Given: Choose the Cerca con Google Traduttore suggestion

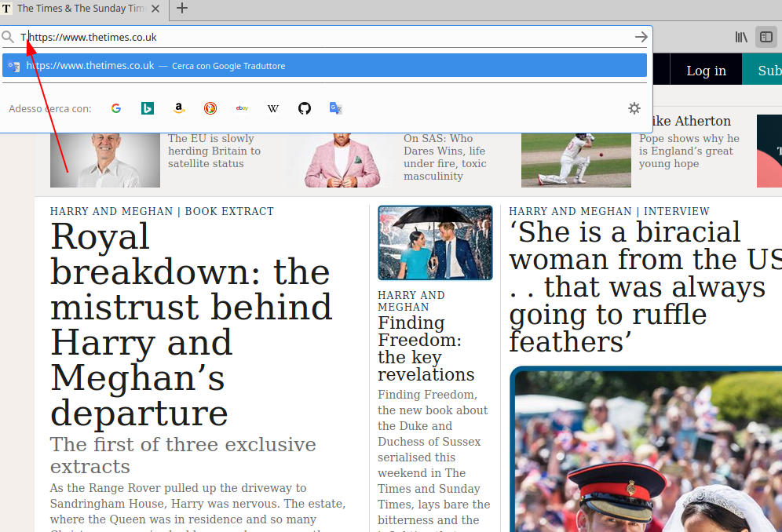Looking at the screenshot, I should pyautogui.click(x=324, y=66).
